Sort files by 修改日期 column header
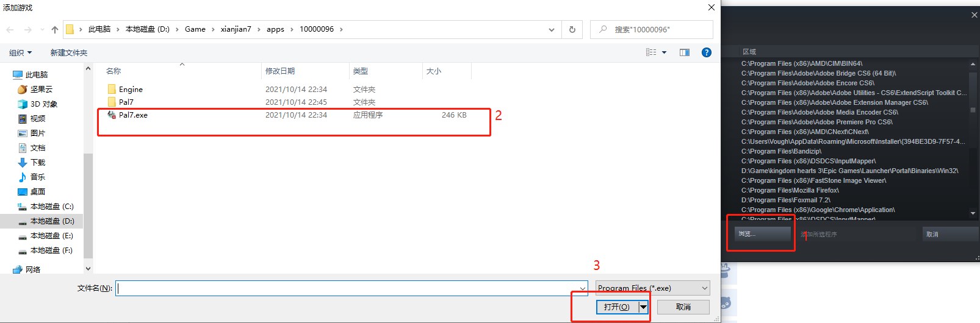This screenshot has width=980, height=323. tap(280, 71)
